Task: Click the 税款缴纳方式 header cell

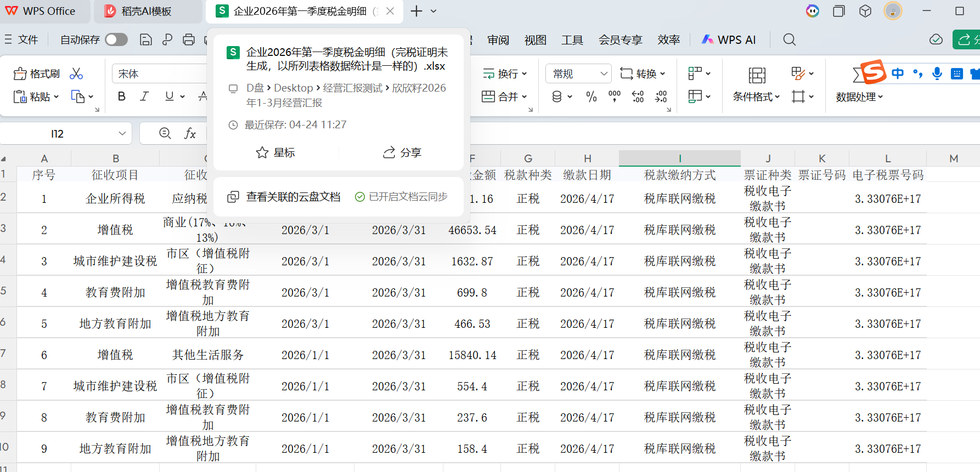Action: [680, 175]
